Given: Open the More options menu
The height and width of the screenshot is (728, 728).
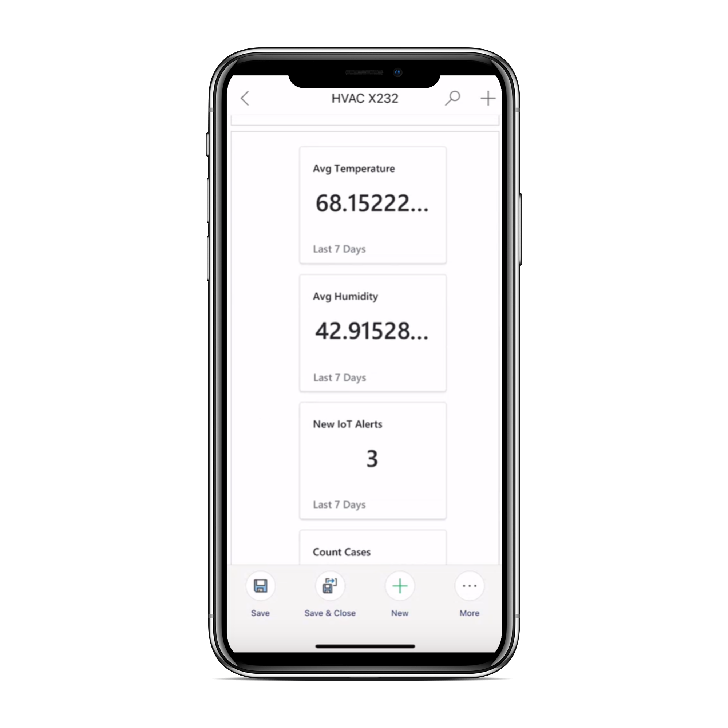Looking at the screenshot, I should tap(469, 587).
